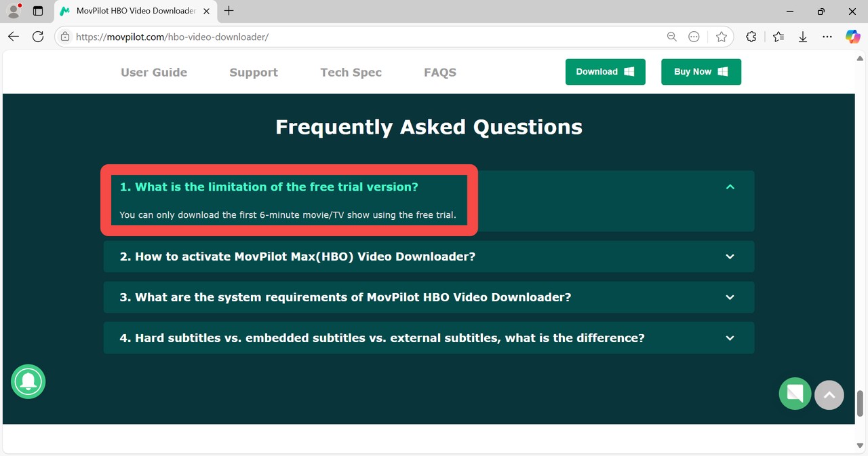Restore down the browser window
Screen dimensions: 868x456
coord(821,11)
